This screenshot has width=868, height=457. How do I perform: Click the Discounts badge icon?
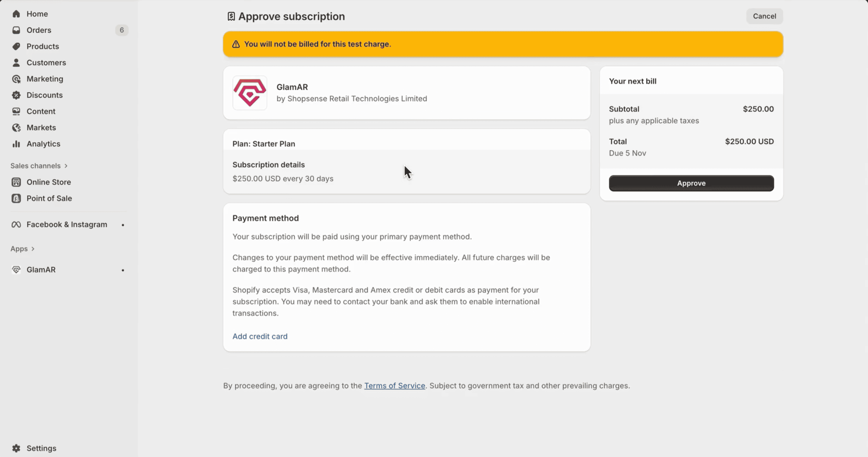[16, 95]
